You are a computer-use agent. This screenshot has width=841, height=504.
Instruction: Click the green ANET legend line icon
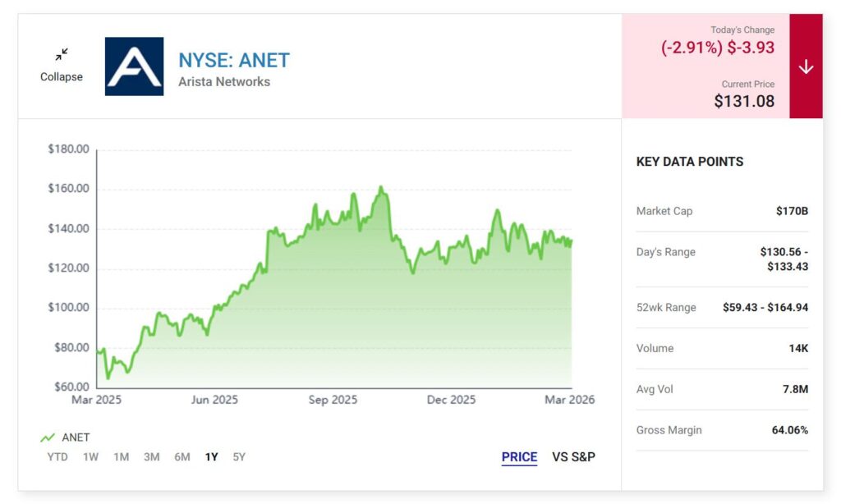(x=48, y=438)
